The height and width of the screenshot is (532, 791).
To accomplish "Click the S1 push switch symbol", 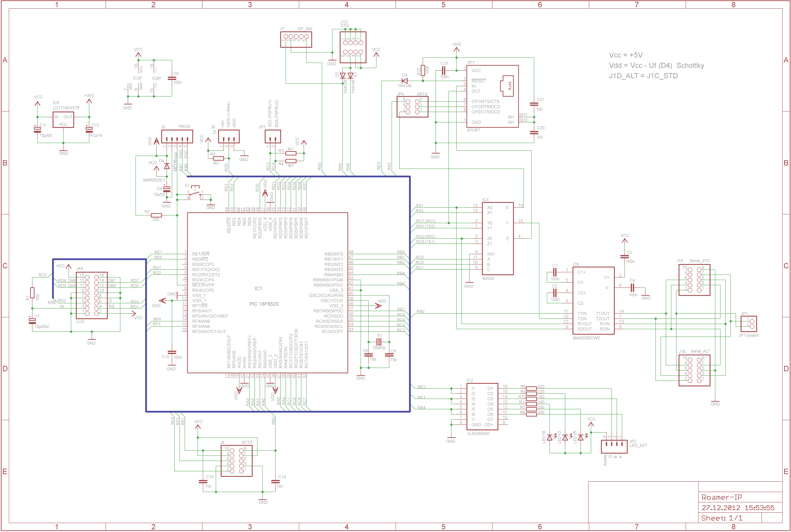I will coord(195,193).
